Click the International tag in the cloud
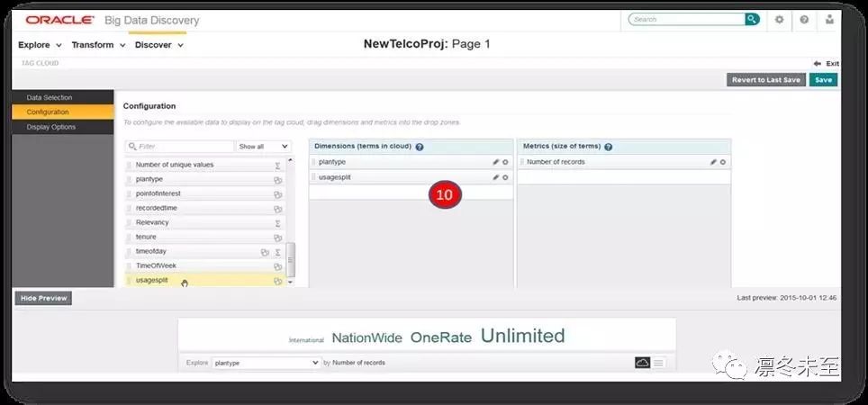868x405 pixels. tap(306, 340)
